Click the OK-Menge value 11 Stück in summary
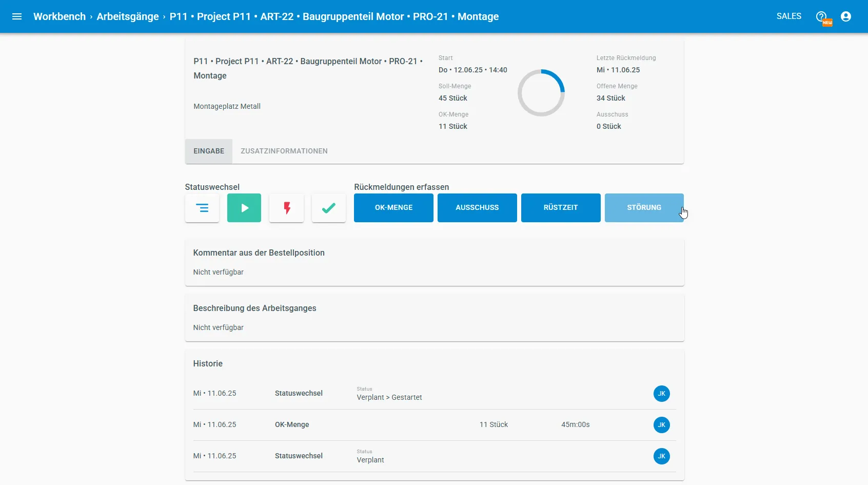The height and width of the screenshot is (485, 868). point(453,126)
